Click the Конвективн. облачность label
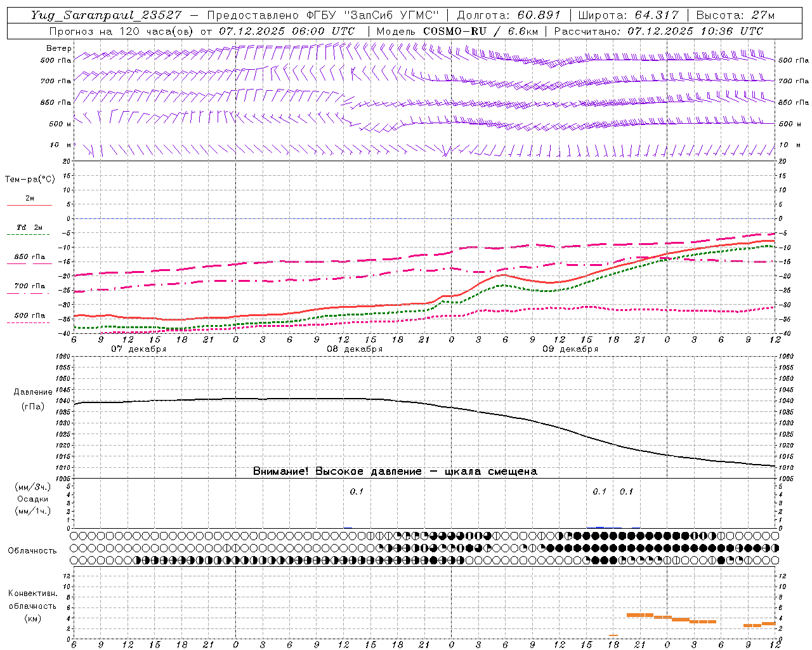Screen dimensions: 812x650 pyautogui.click(x=32, y=600)
